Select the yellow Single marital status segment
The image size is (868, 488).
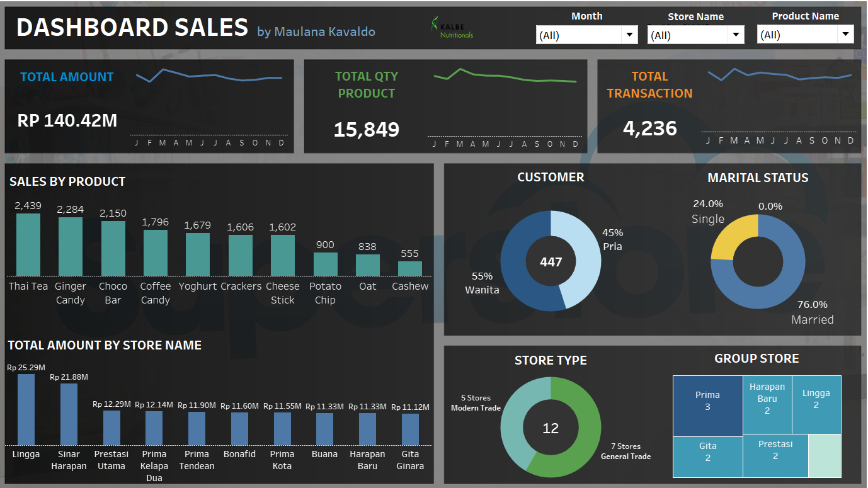[732, 236]
